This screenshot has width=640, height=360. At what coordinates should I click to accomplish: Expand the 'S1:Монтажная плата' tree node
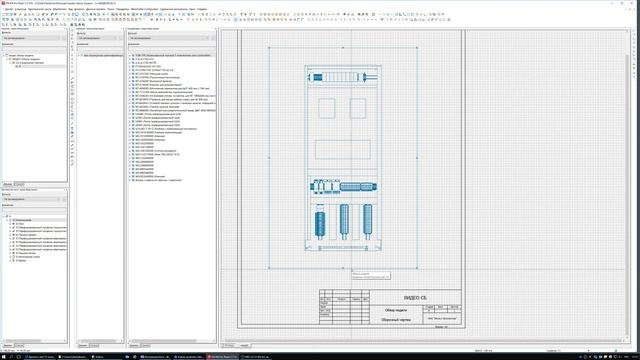[10, 257]
